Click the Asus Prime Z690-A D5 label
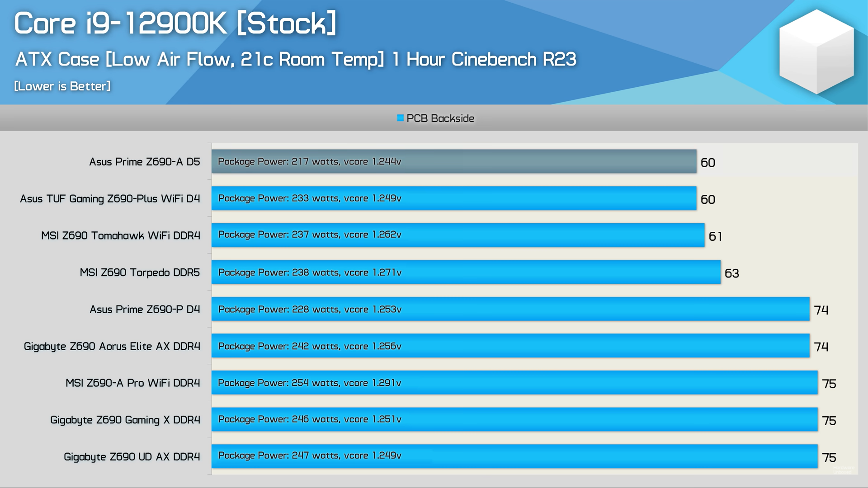868x488 pixels. tap(144, 162)
